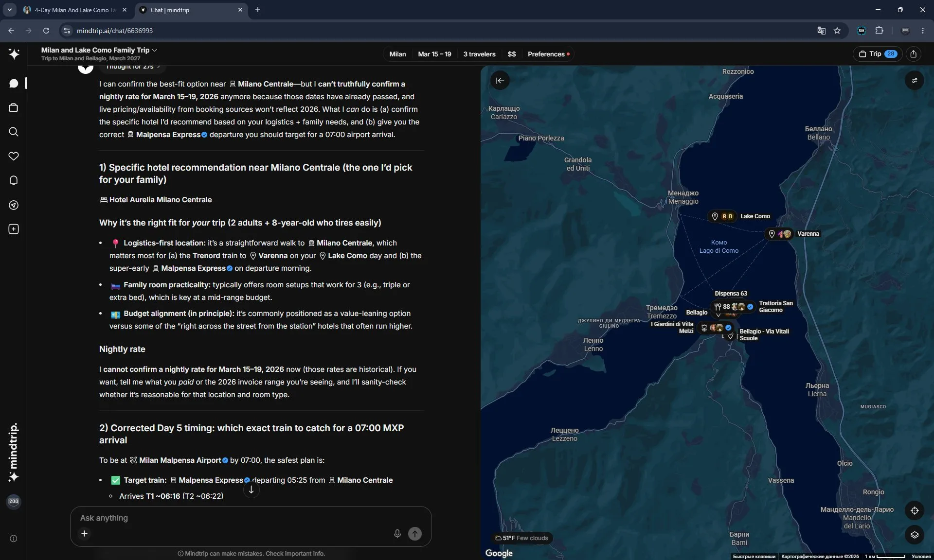Image resolution: width=934 pixels, height=560 pixels.
Task: Go back to previous page
Action: tap(11, 31)
